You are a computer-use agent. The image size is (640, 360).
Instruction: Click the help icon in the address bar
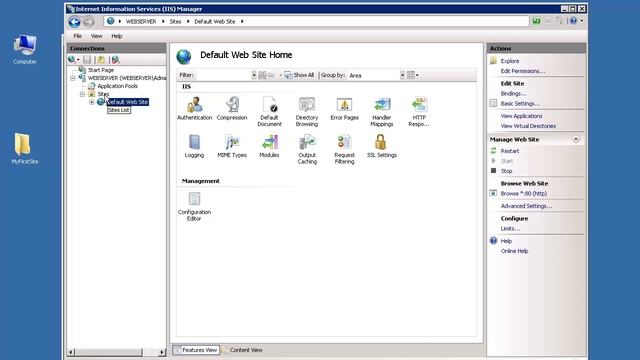(x=573, y=21)
